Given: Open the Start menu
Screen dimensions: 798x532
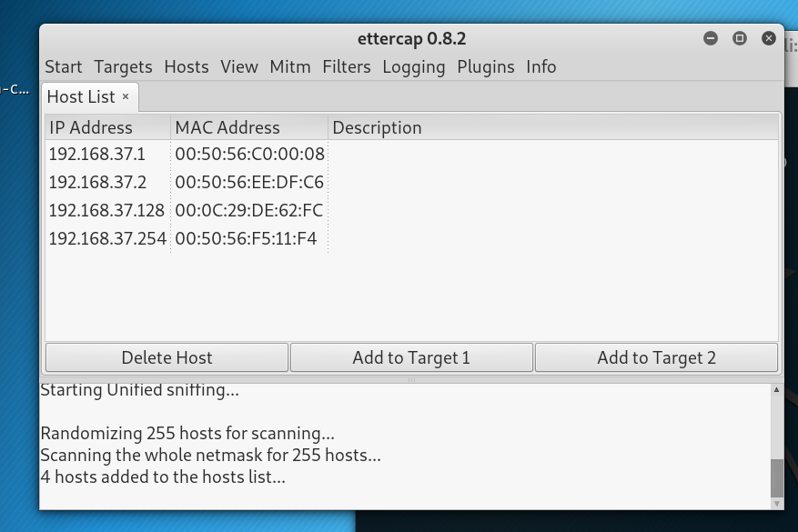Looking at the screenshot, I should tap(63, 66).
